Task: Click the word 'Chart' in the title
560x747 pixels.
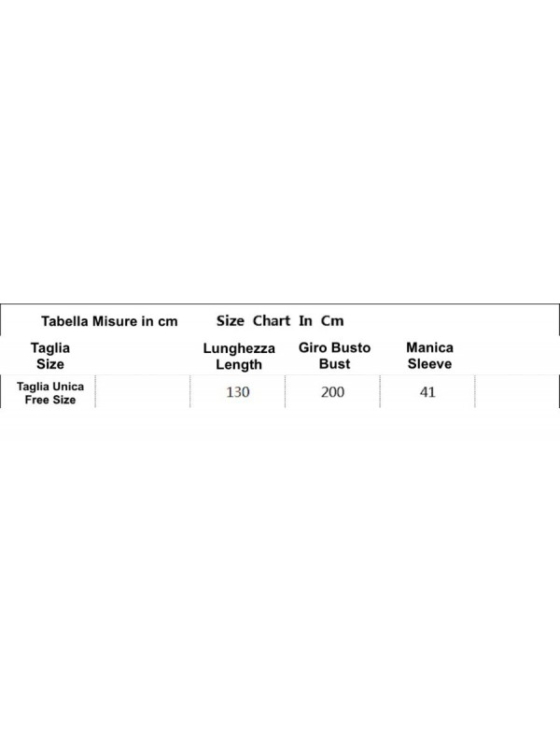Action: [x=272, y=320]
